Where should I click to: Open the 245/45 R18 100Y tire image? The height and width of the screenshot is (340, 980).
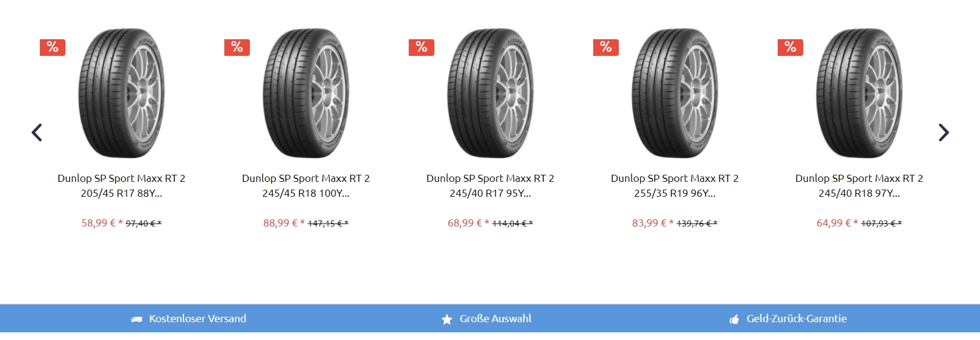(306, 93)
